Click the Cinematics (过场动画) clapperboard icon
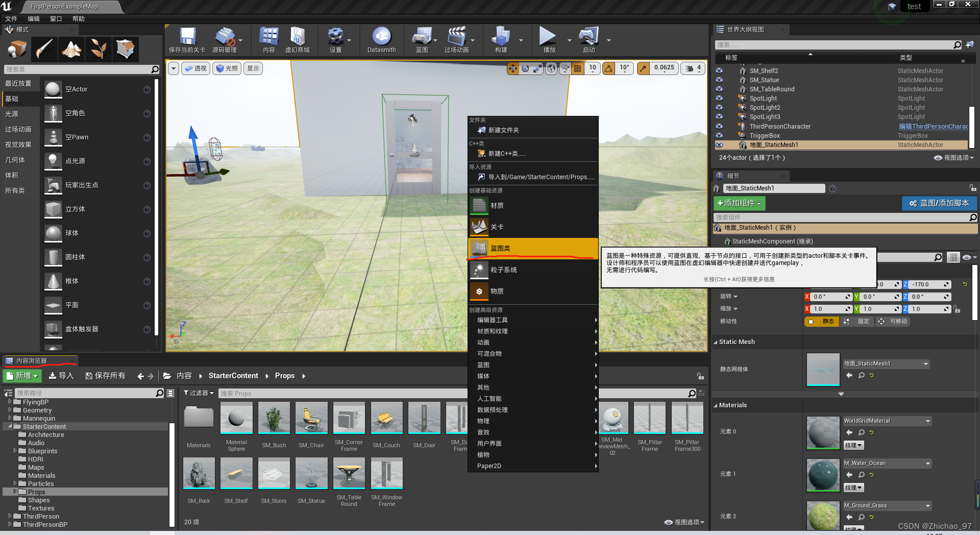This screenshot has width=980, height=535. pyautogui.click(x=456, y=37)
